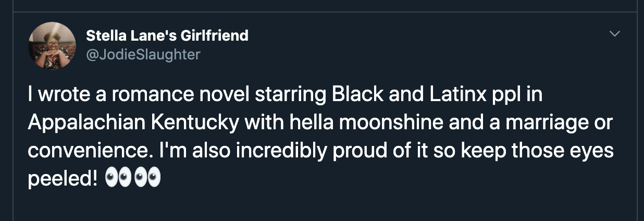Open Stella Lane's Girlfriend display name
The height and width of the screenshot is (221, 644).
[167, 35]
